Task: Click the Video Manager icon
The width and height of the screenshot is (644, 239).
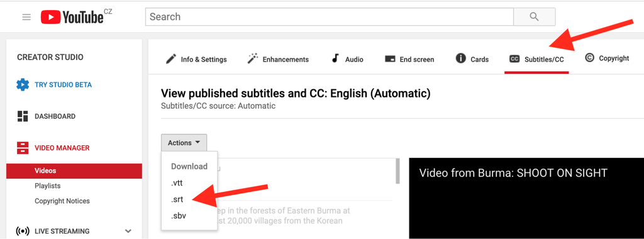Action: 23,148
